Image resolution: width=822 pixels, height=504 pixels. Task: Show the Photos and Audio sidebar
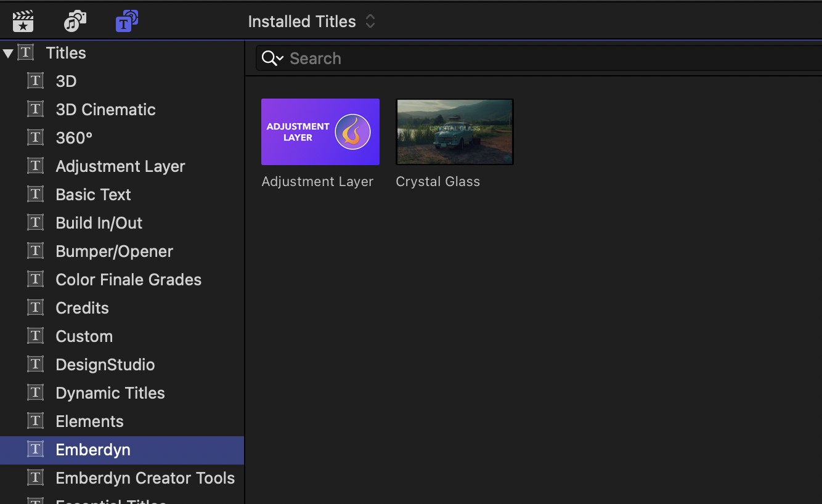tap(75, 22)
